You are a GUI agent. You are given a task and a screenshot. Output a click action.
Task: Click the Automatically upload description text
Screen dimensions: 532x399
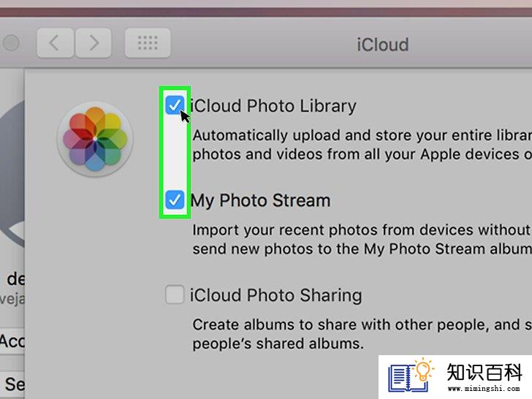362,145
